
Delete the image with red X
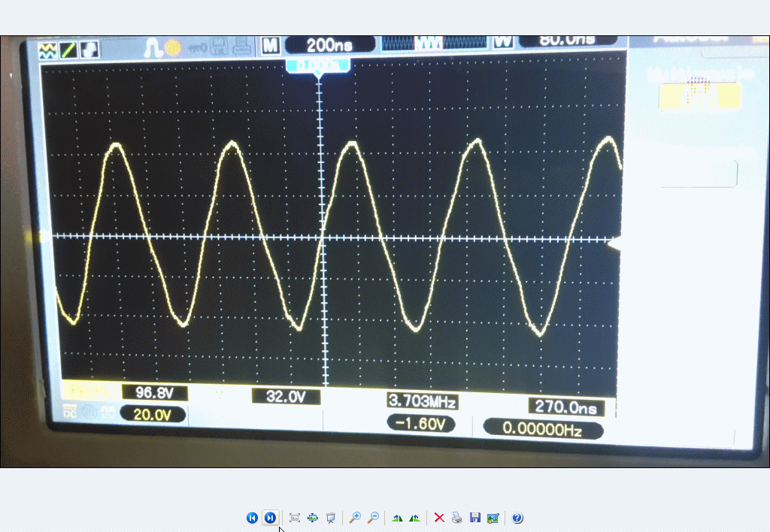(439, 518)
